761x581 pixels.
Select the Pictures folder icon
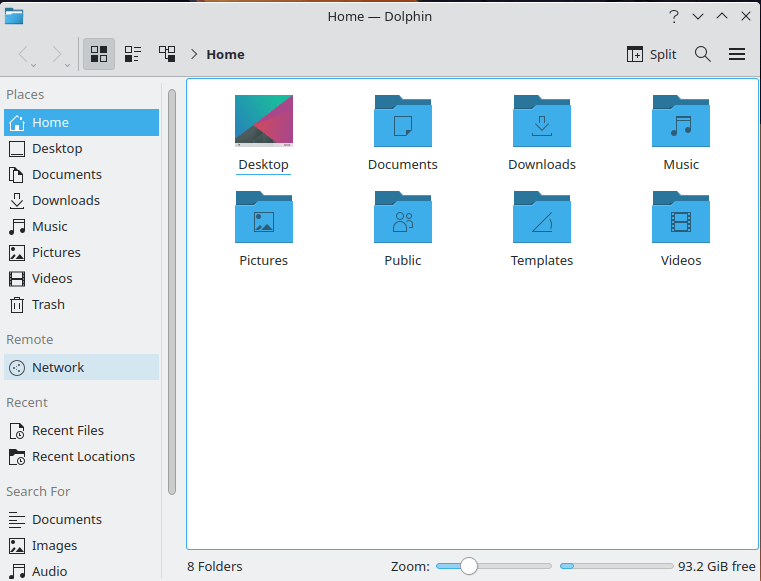(x=264, y=217)
